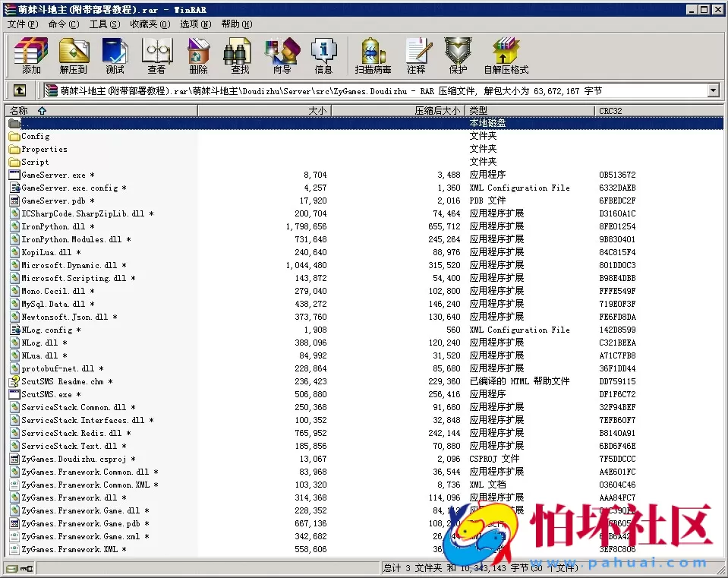Click the 删除 (Delete) toolbar icon

pyautogui.click(x=198, y=55)
